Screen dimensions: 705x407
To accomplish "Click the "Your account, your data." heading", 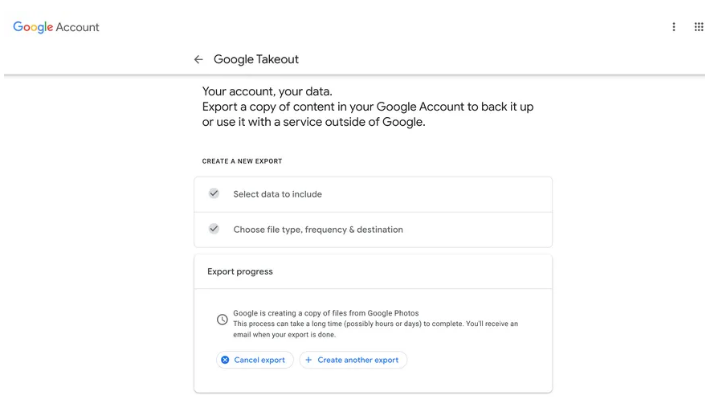I will (x=267, y=92).
